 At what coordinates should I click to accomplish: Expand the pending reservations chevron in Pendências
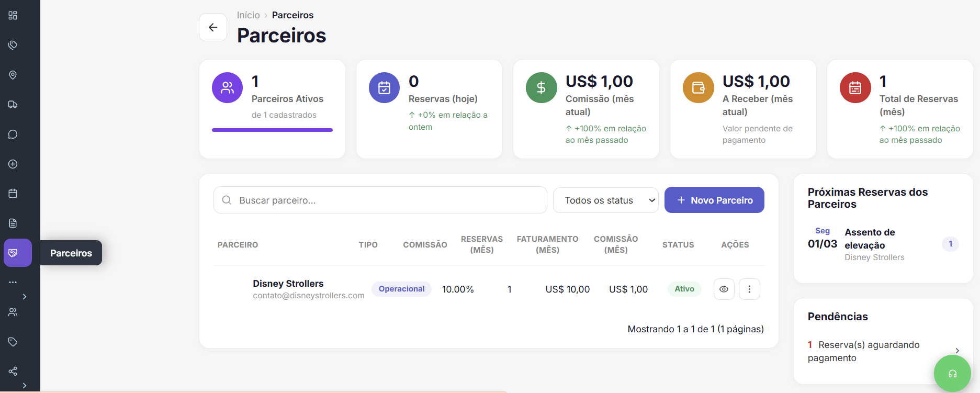pyautogui.click(x=957, y=351)
